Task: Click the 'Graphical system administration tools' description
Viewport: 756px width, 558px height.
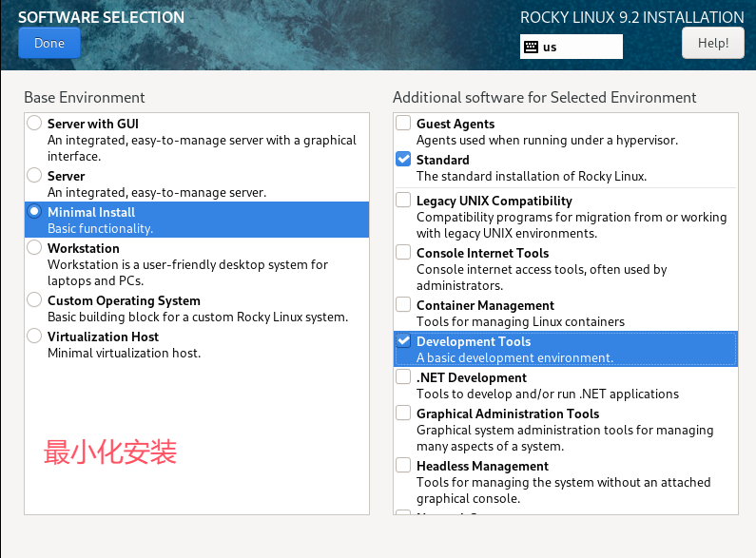Action: [565, 438]
